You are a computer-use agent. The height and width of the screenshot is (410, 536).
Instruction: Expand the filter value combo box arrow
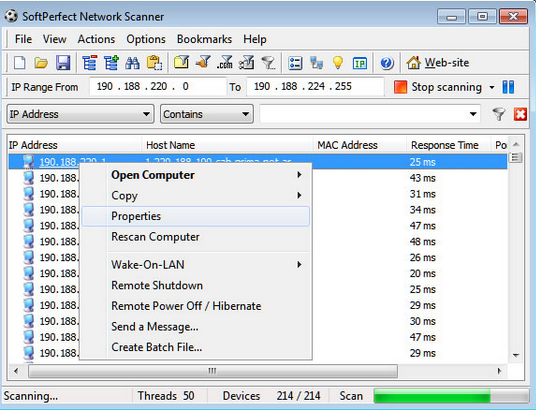[473, 114]
